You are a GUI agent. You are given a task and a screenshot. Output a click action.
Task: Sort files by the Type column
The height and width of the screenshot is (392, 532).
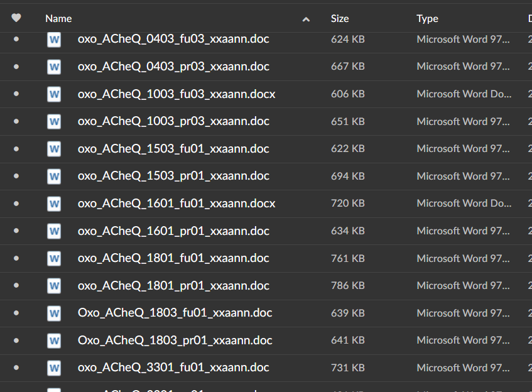(x=427, y=19)
